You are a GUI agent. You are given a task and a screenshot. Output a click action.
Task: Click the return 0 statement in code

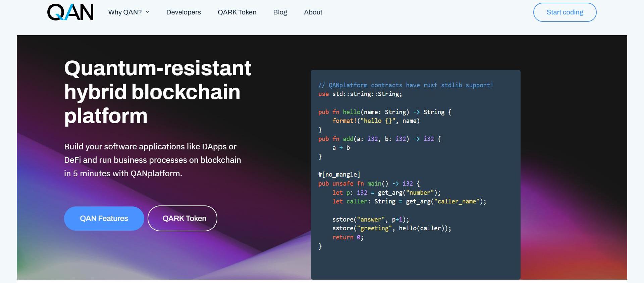[347, 237]
